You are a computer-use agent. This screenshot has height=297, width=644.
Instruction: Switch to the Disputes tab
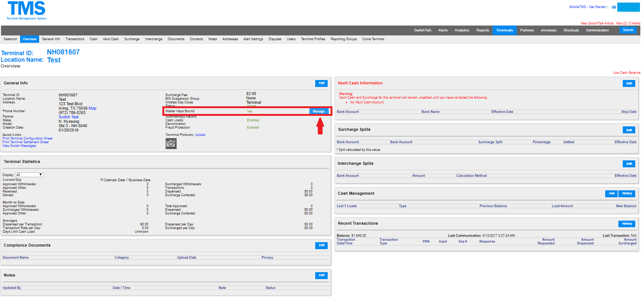point(275,39)
